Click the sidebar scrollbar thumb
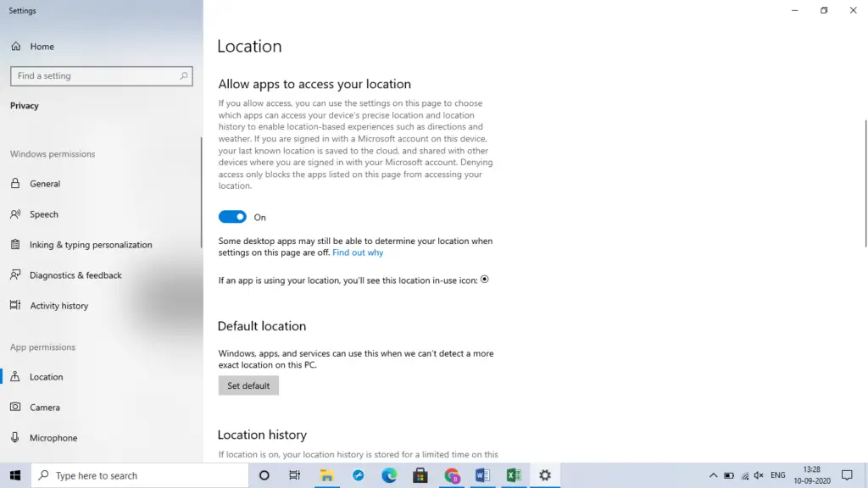This screenshot has width=868, height=488. 201,192
